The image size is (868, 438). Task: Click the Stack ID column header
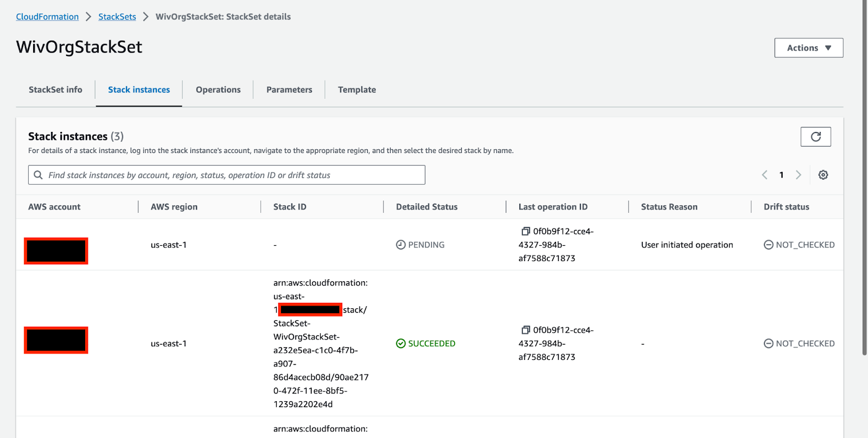[290, 207]
